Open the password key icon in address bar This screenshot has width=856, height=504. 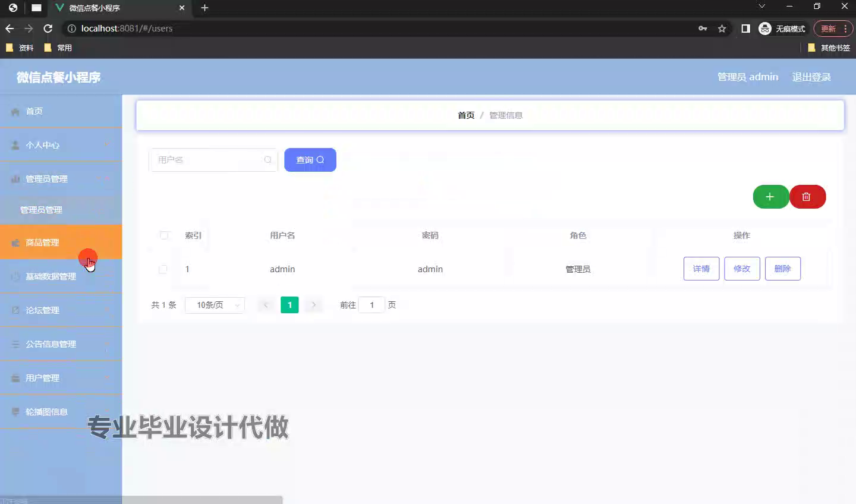703,29
